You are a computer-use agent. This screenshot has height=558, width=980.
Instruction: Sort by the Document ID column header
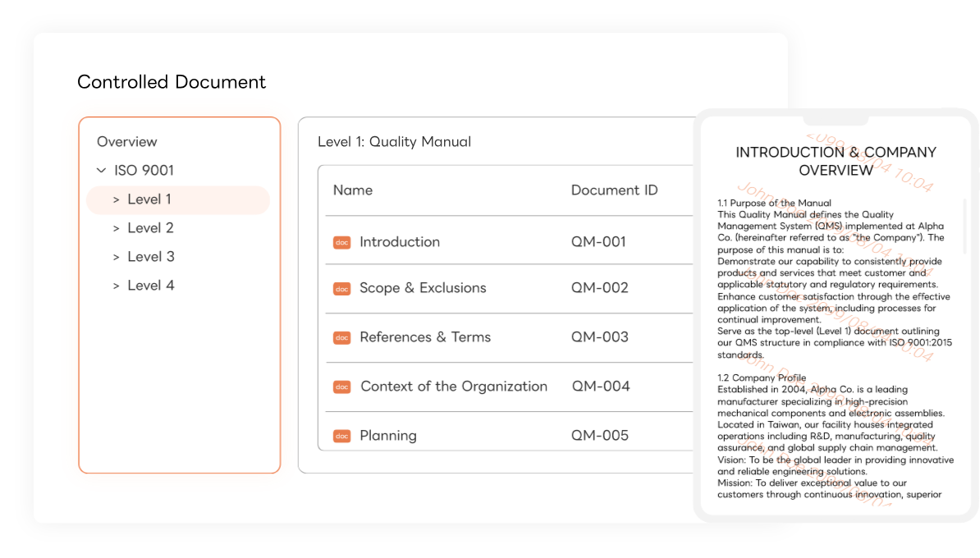(x=615, y=190)
